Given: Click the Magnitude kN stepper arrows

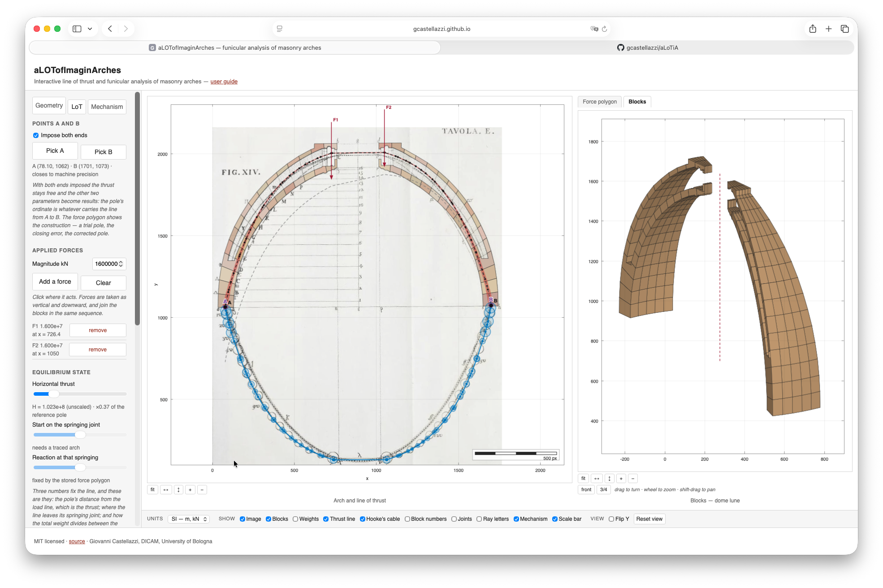Looking at the screenshot, I should (121, 264).
